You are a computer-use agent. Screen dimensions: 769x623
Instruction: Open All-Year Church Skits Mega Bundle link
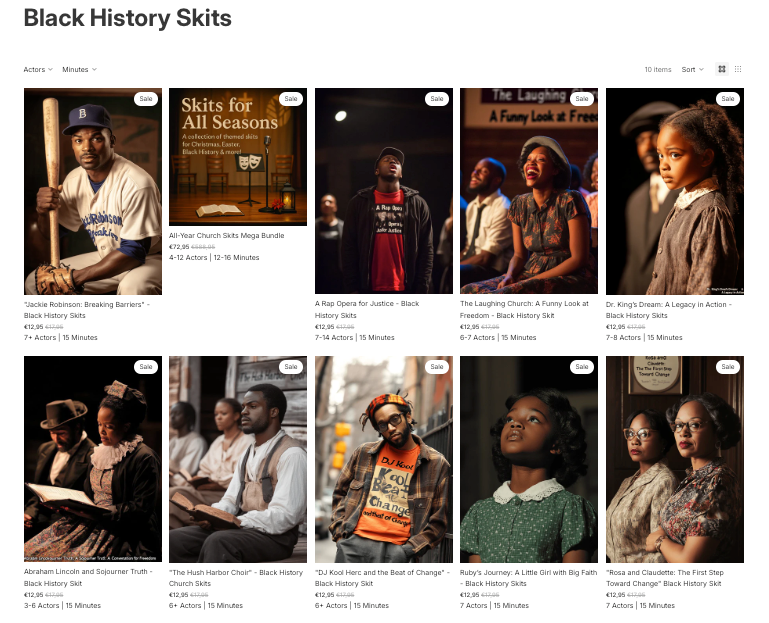[226, 236]
